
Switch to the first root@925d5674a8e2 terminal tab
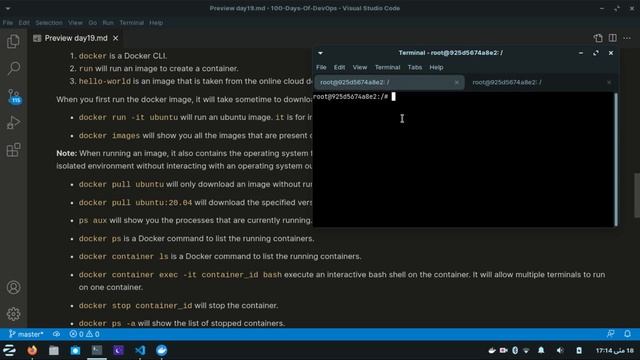[389, 82]
